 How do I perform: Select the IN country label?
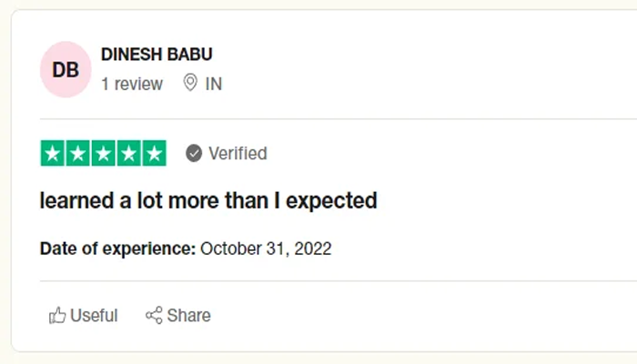pos(214,84)
